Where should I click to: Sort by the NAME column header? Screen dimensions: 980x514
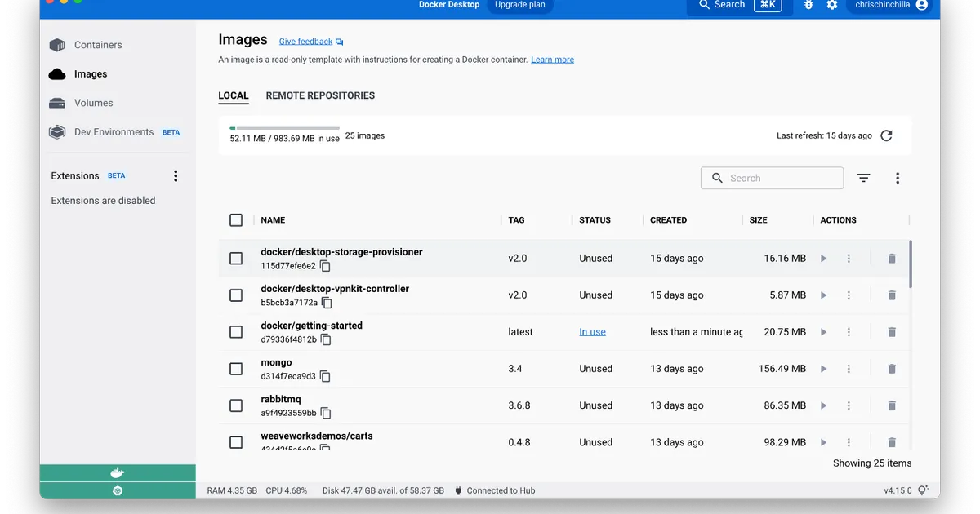[x=273, y=220]
